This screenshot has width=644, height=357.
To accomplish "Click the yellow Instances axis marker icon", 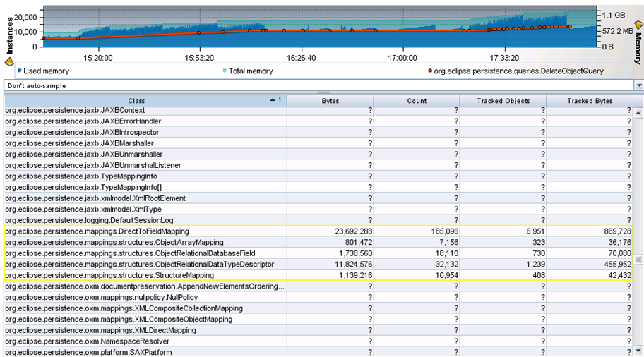I will tap(9, 62).
